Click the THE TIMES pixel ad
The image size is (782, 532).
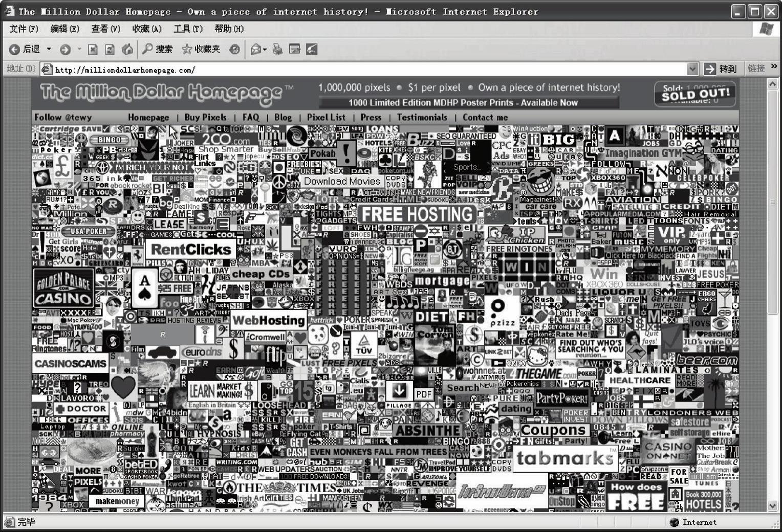[279, 487]
